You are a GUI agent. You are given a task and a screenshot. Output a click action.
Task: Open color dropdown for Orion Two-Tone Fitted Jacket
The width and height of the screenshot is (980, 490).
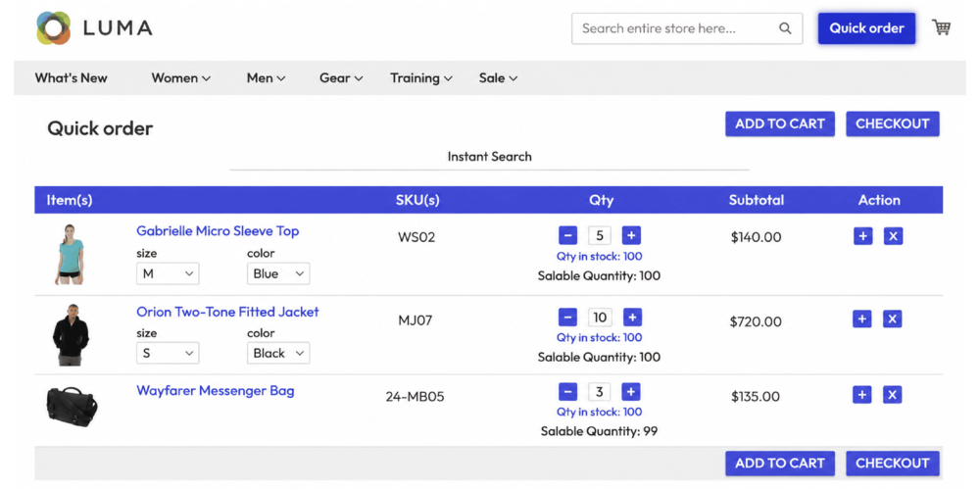(x=278, y=353)
